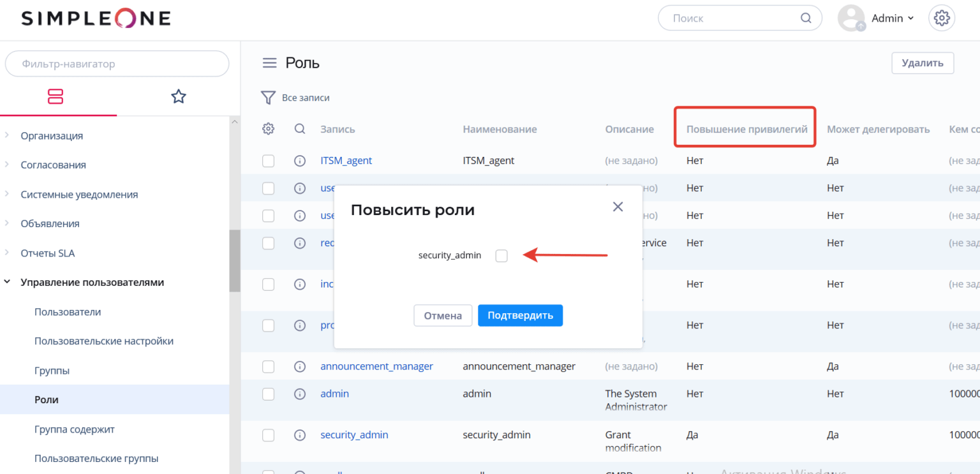Click the SimpleOne logo
The width and height of the screenshot is (980, 474).
pyautogui.click(x=96, y=19)
